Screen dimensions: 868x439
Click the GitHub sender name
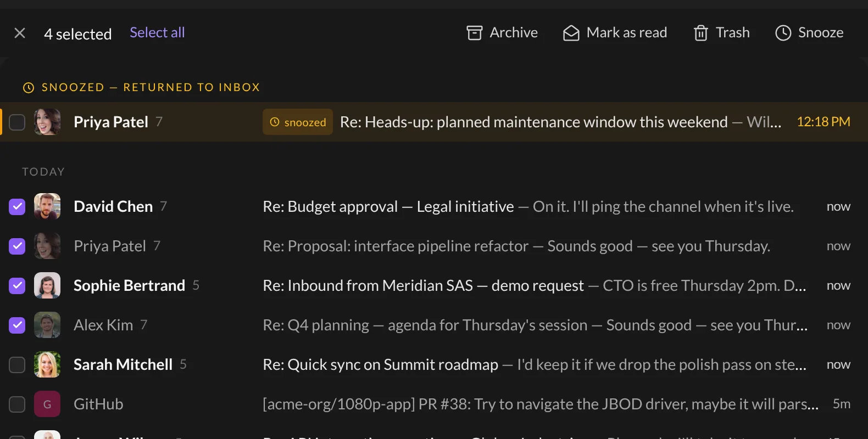click(98, 404)
